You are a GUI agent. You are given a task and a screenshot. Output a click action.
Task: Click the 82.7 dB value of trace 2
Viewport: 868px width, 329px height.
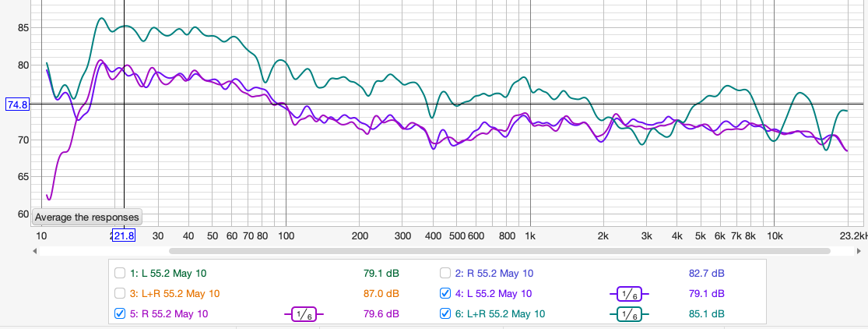(x=705, y=273)
